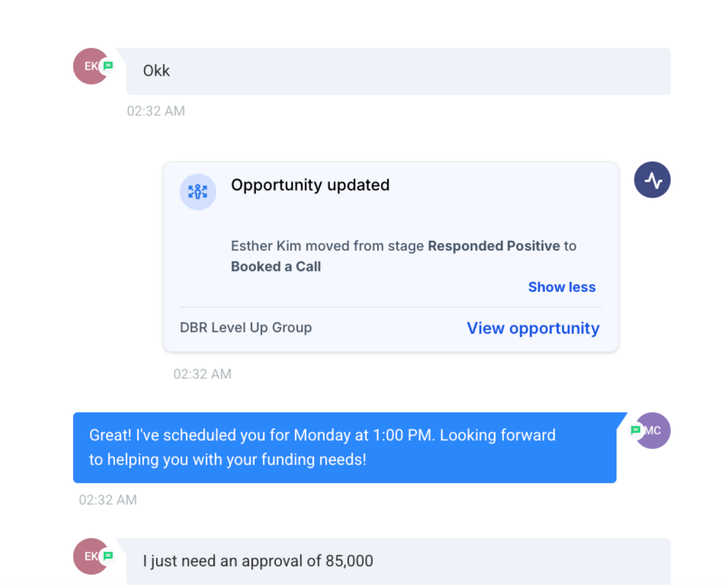Click the timestamp below opportunity card
The image size is (728, 585).
pos(202,374)
